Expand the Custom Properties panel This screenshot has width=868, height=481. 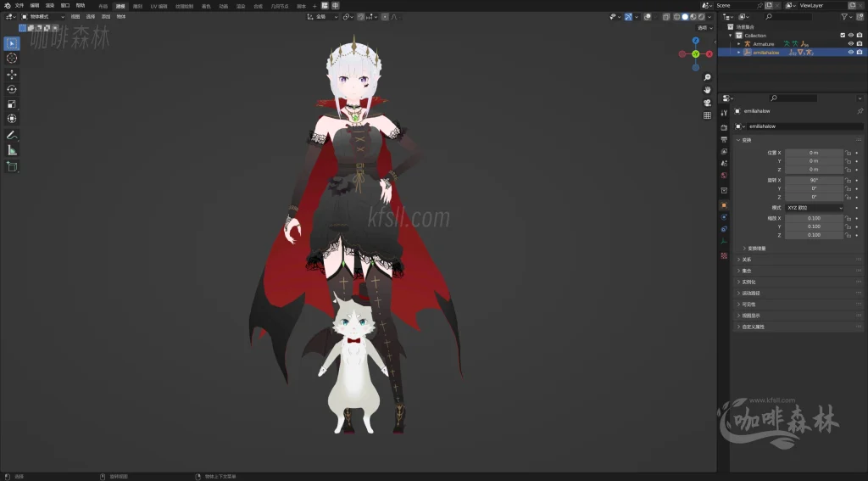[x=751, y=327]
